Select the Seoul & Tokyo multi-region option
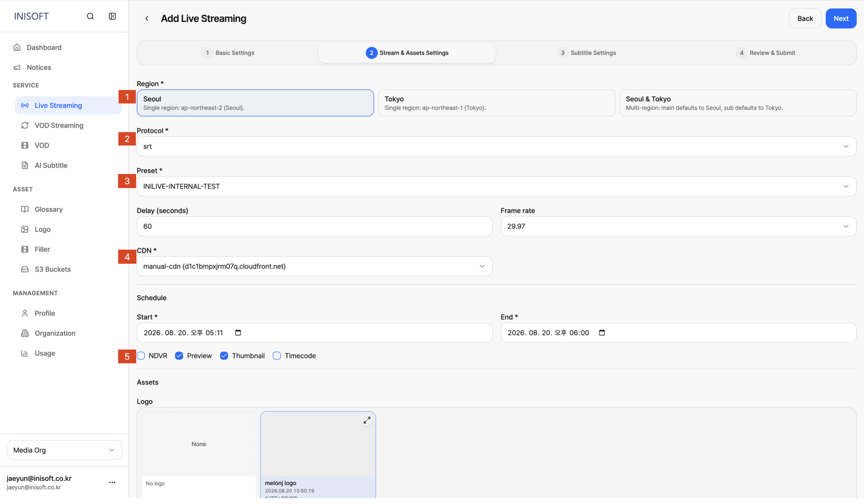This screenshot has height=504, width=864. coord(738,103)
